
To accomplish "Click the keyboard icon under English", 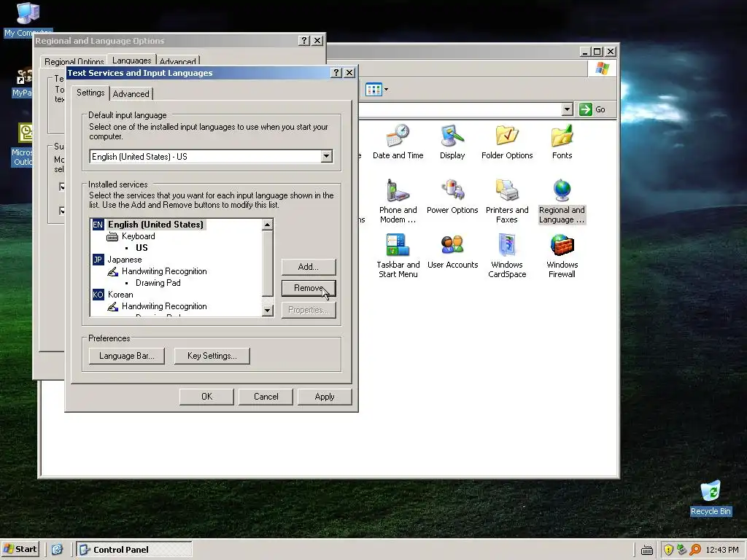I will point(112,237).
